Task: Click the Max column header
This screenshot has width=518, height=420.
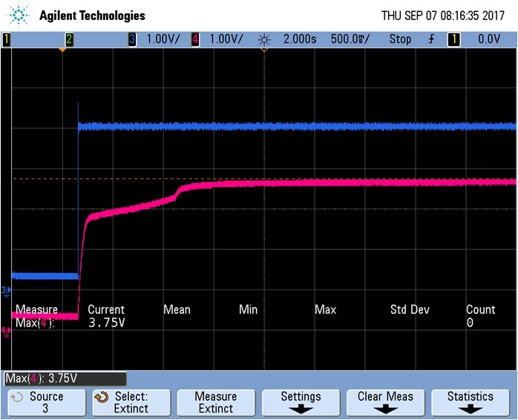Action: point(325,309)
